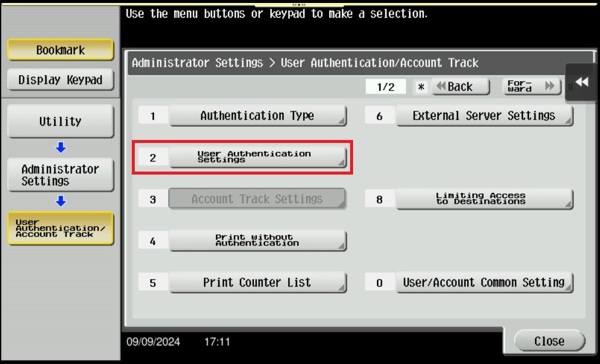Open User Authentication Settings

[257, 157]
